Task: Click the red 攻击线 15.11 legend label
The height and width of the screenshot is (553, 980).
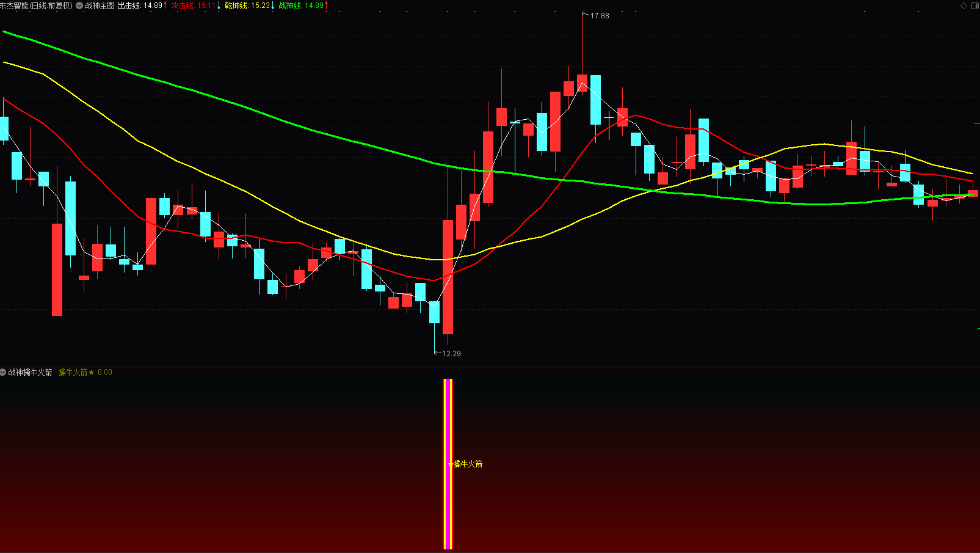Action: tap(195, 5)
